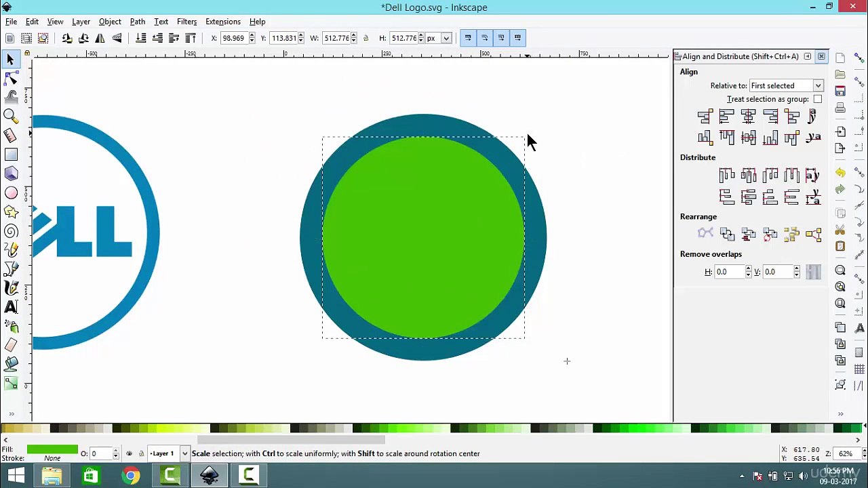868x488 pixels.
Task: Distribute centers equidistantly horizontally
Action: pos(749,176)
